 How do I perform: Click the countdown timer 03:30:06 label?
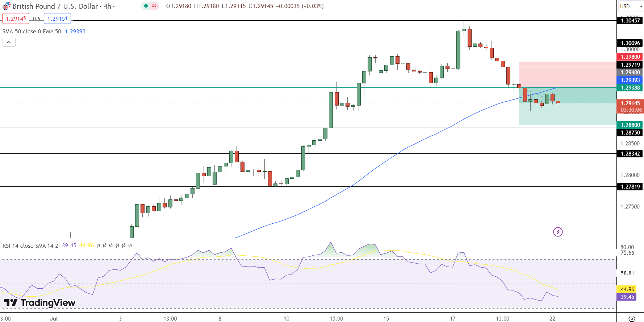point(631,110)
